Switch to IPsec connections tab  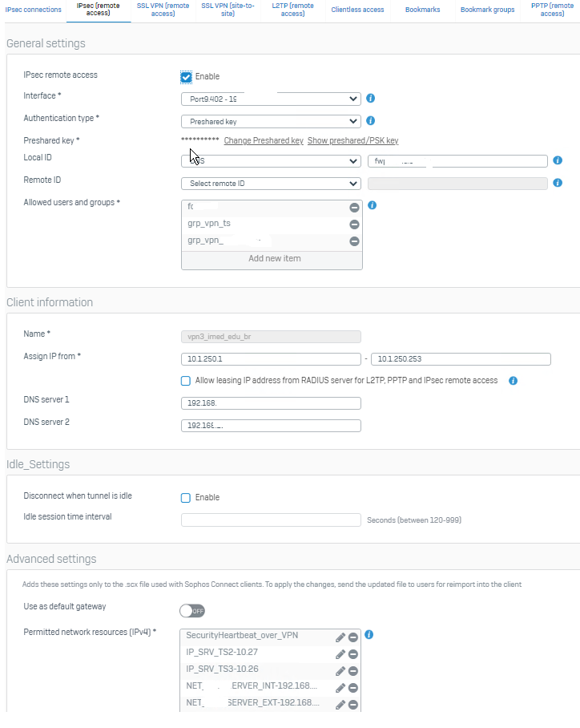34,10
